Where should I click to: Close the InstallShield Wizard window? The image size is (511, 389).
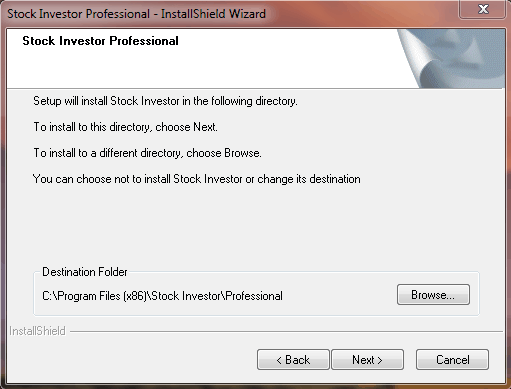pyautogui.click(x=483, y=9)
